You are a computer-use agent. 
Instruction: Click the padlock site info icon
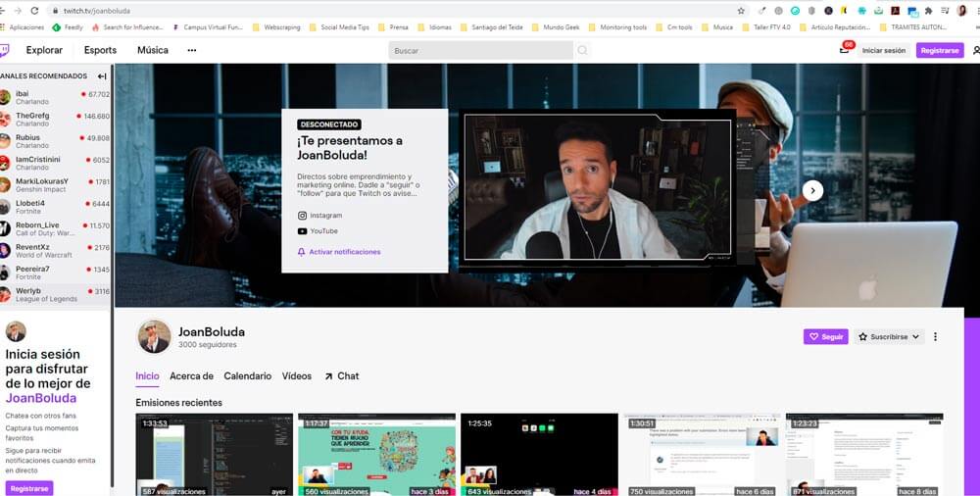coord(55,11)
